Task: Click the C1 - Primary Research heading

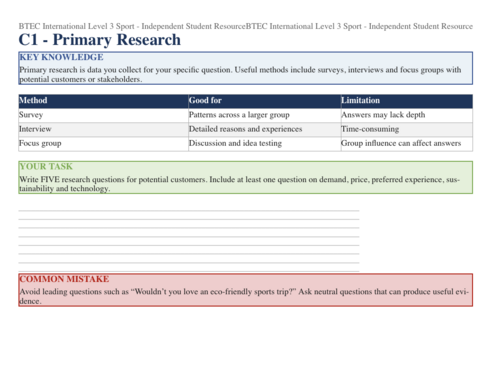Action: pos(100,40)
